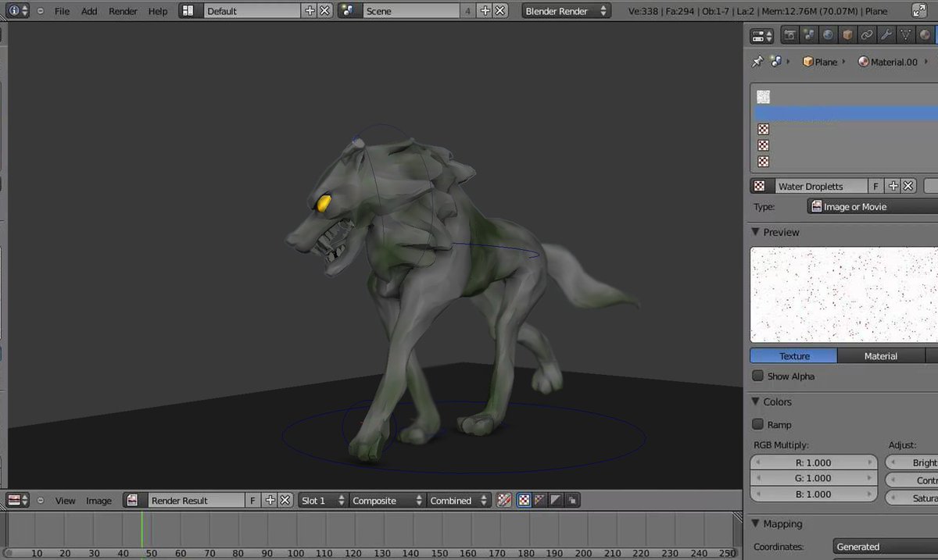This screenshot has height=560, width=938.
Task: Click the texture preview thumbnail
Action: [844, 294]
